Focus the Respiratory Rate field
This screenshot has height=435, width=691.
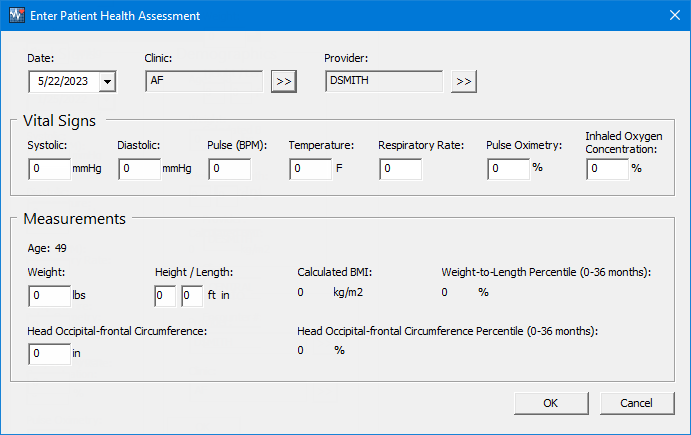click(400, 169)
